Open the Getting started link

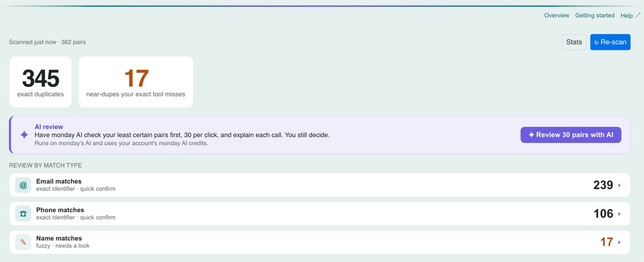[595, 16]
